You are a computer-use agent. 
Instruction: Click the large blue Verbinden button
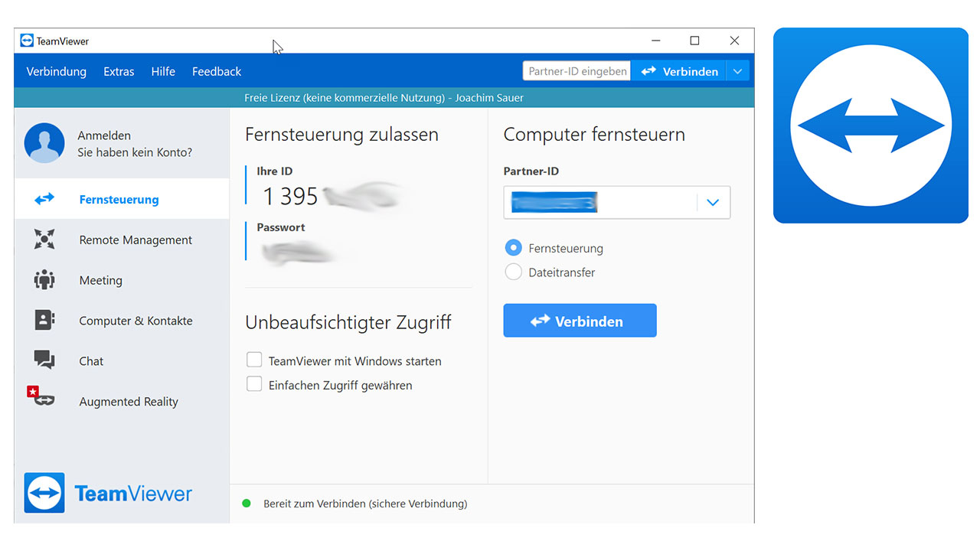[x=580, y=321]
